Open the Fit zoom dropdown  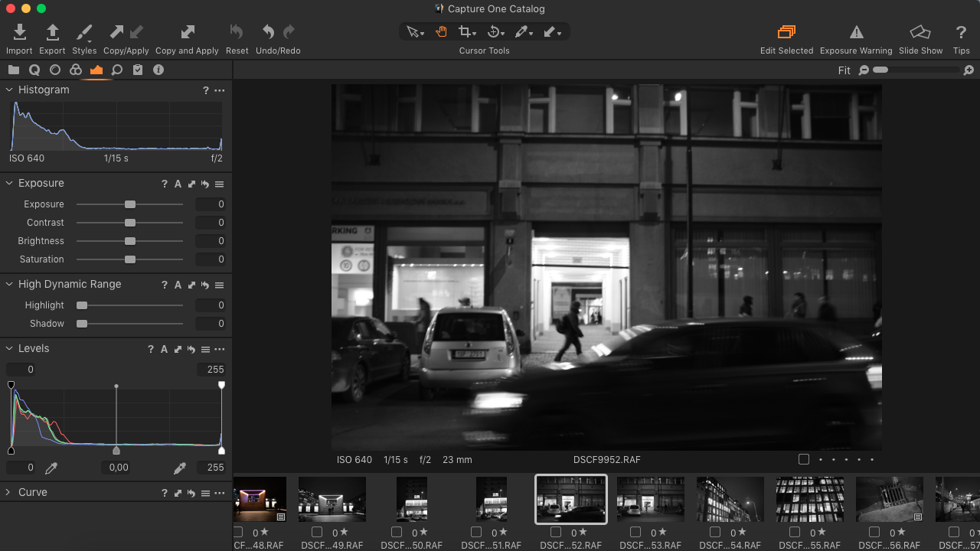(844, 70)
